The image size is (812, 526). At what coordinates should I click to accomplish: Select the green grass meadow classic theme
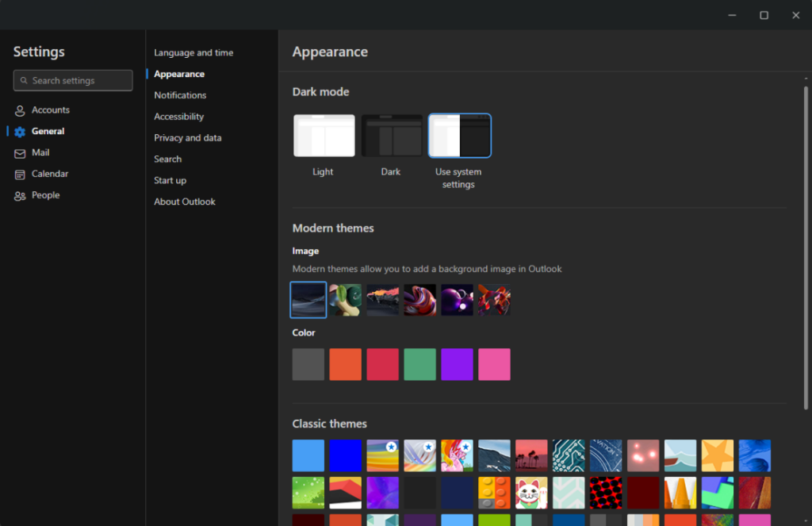click(308, 493)
